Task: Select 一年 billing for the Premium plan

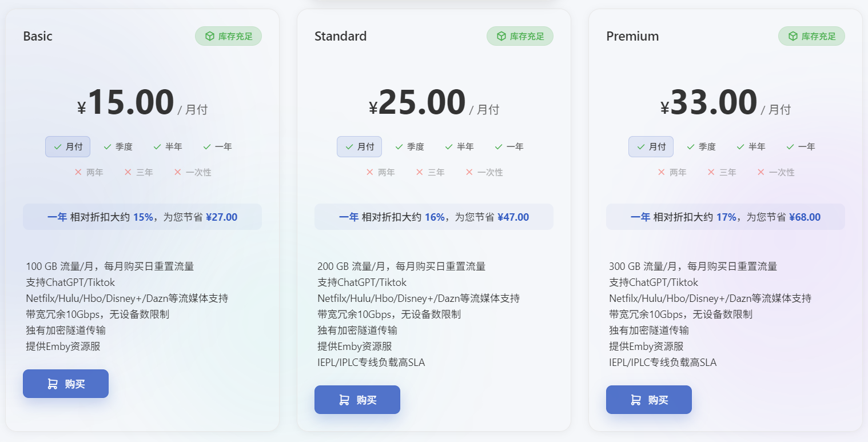Action: tap(801, 147)
